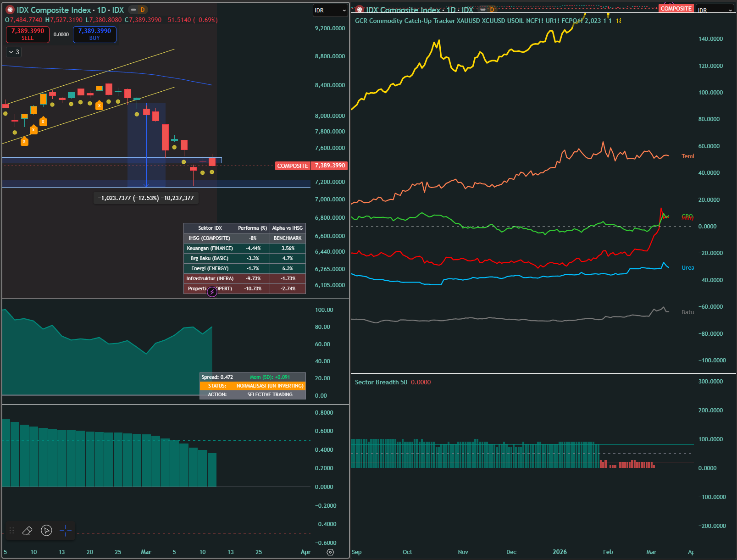Image resolution: width=737 pixels, height=560 pixels.
Task: Expand the collapsed indicators legend showing 3
Action: (x=14, y=52)
